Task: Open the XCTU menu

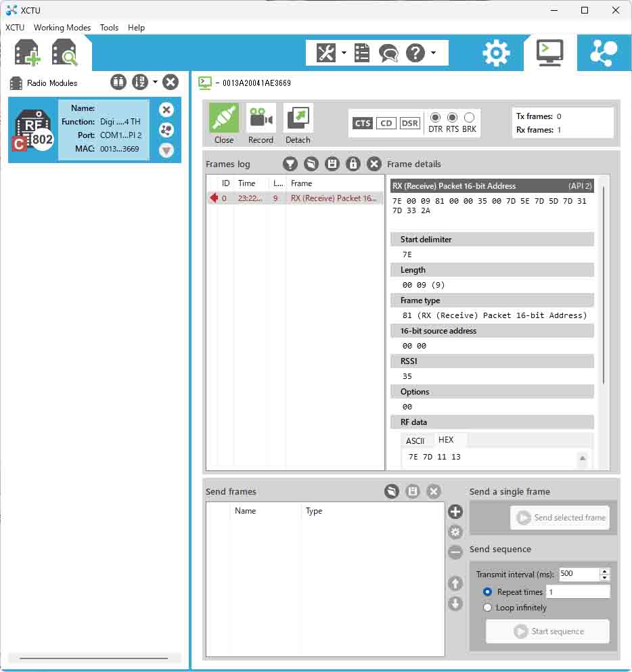Action: (15, 28)
